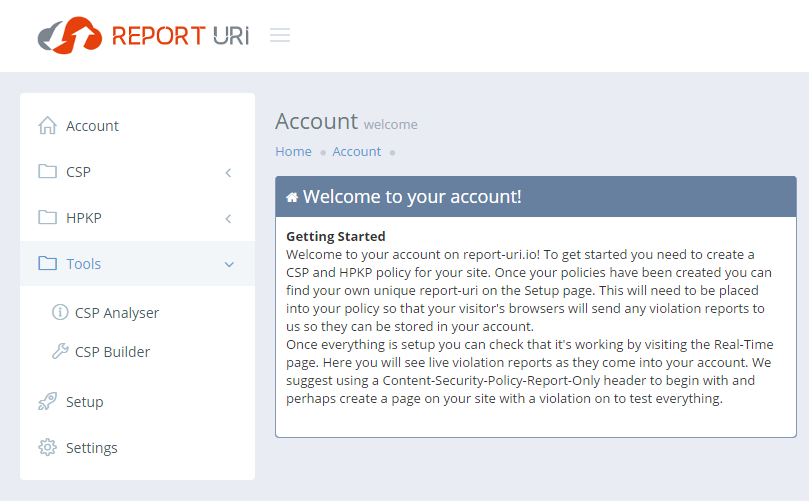
Task: Expand the HPKP menu chevron
Action: tap(229, 218)
